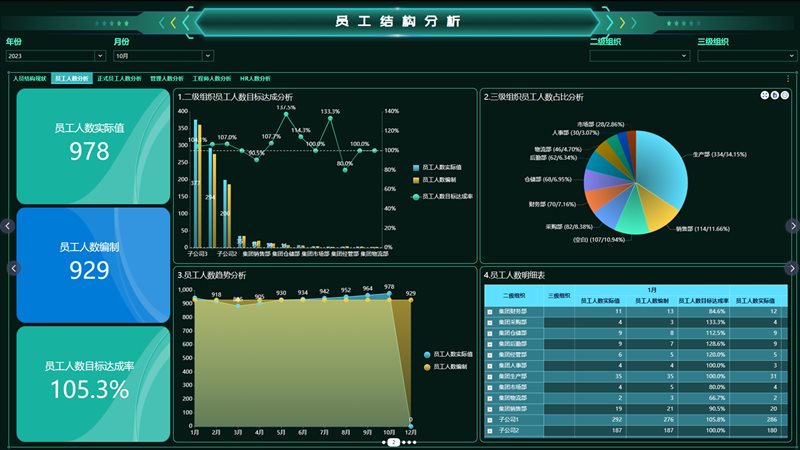
Task: Click the 销售部 yellow pie slice
Action: (x=658, y=209)
